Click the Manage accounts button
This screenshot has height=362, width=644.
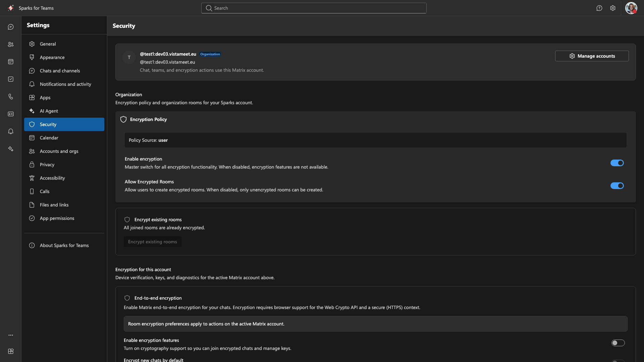point(592,56)
